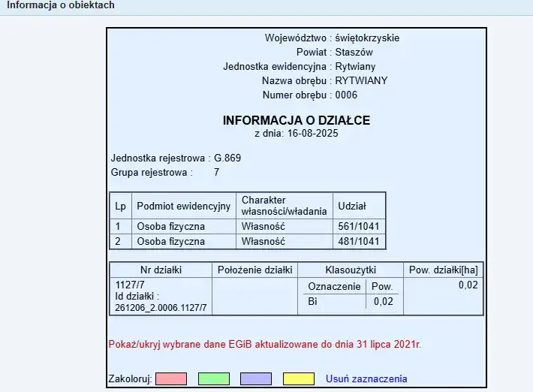The height and width of the screenshot is (392, 533).
Task: Click the share value 481/1041
Action: pos(359,242)
